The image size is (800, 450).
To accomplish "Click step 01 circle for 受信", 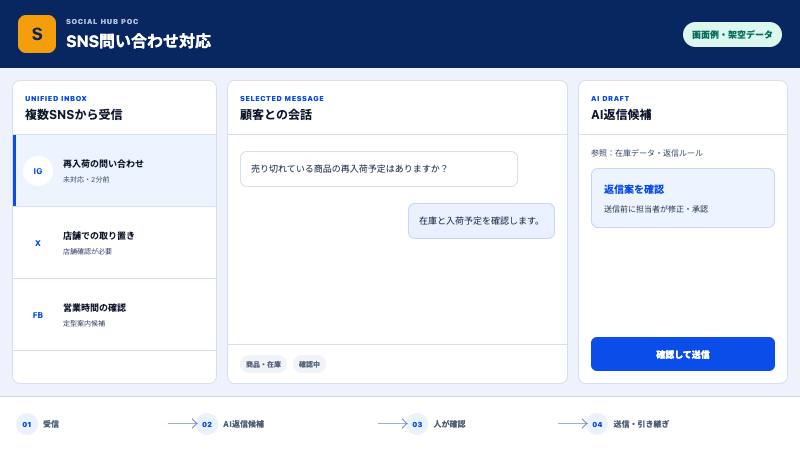I will pyautogui.click(x=27, y=424).
